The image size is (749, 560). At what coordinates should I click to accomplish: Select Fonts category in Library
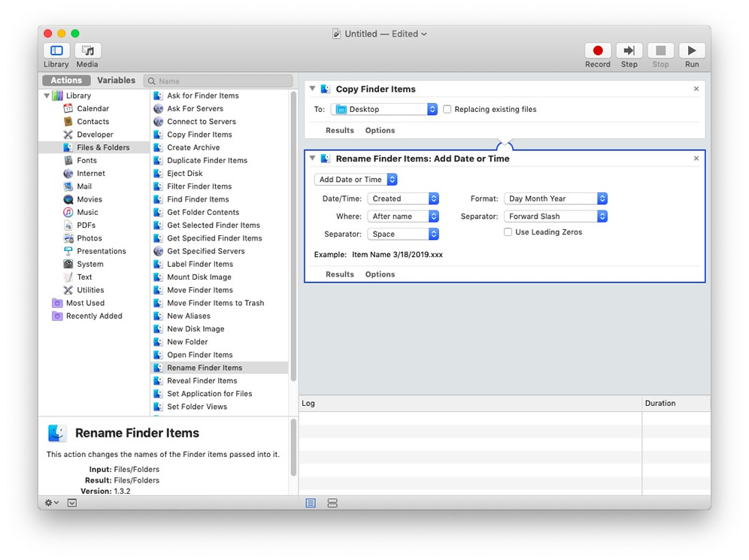pyautogui.click(x=86, y=160)
